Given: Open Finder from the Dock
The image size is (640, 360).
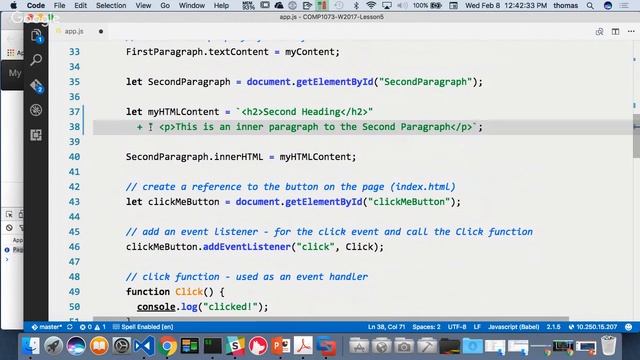Looking at the screenshot, I should click(31, 346).
